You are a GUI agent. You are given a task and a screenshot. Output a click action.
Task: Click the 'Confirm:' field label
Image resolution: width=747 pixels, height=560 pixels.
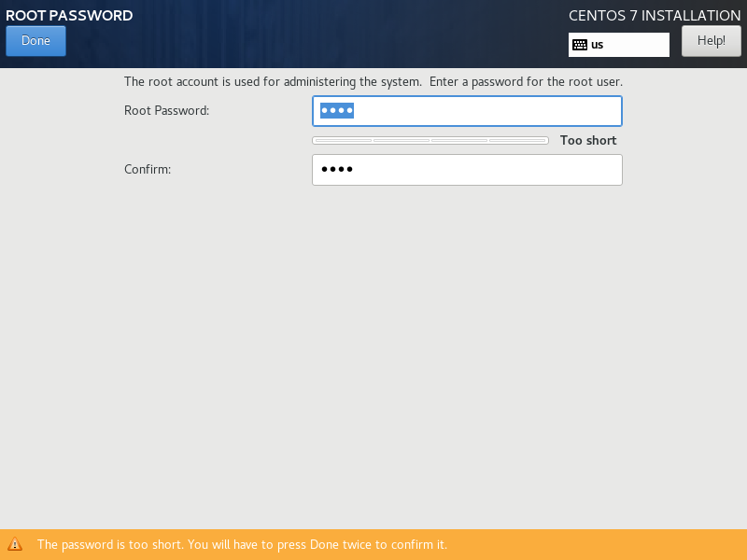148,170
